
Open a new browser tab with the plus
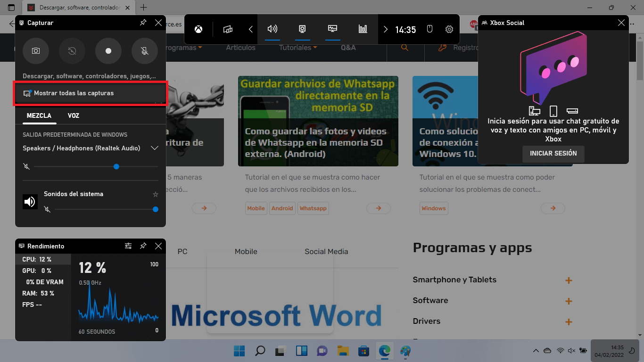144,8
